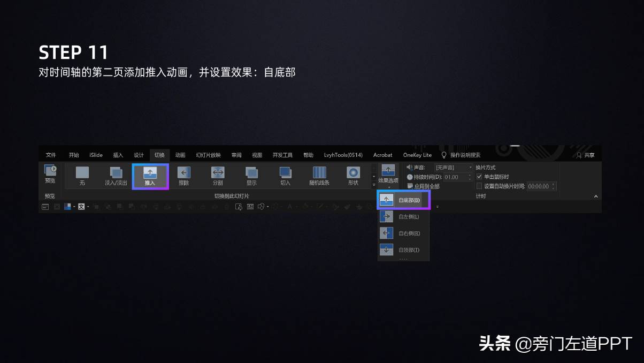Open the 视图 view tab
Viewport: 644px width, 363px height.
tap(257, 155)
